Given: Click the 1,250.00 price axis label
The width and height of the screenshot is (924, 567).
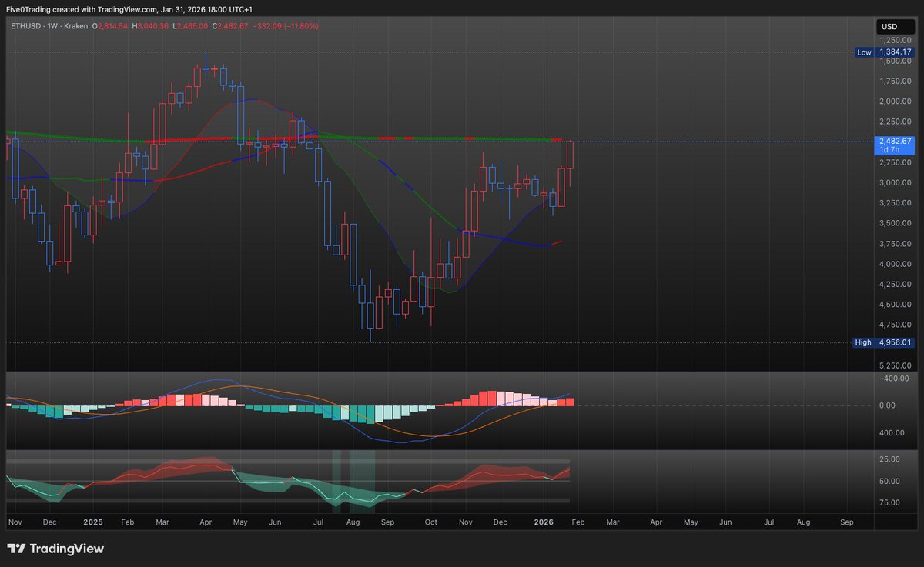Looking at the screenshot, I should coord(896,40).
